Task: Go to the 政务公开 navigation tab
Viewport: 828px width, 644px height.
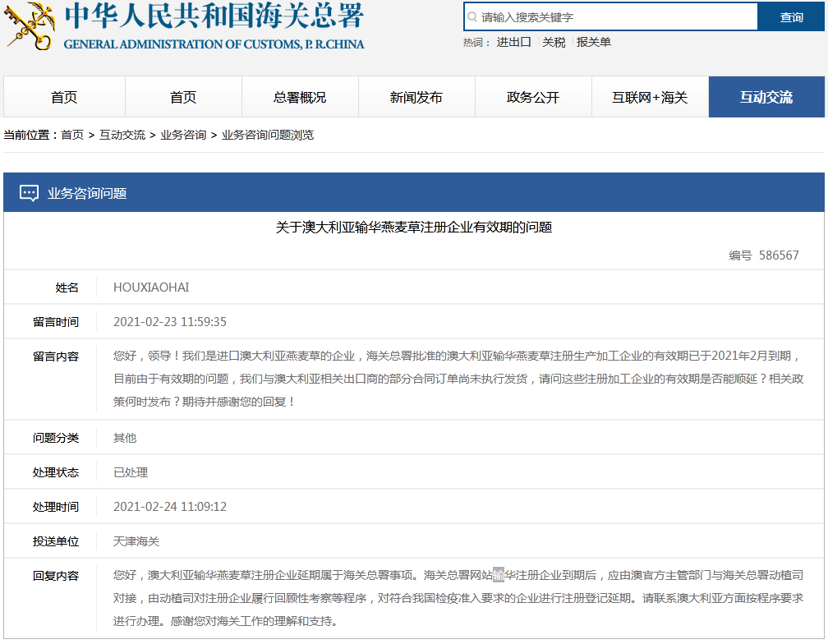Action: (533, 97)
